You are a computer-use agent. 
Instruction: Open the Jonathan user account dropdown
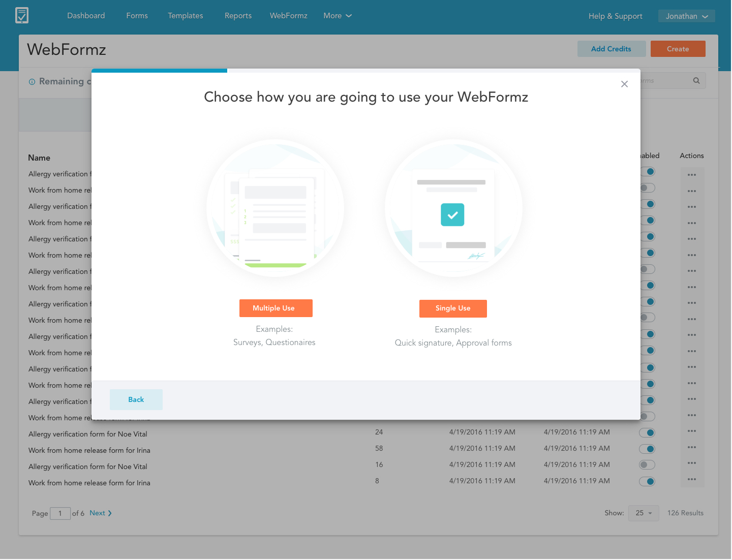pos(686,16)
